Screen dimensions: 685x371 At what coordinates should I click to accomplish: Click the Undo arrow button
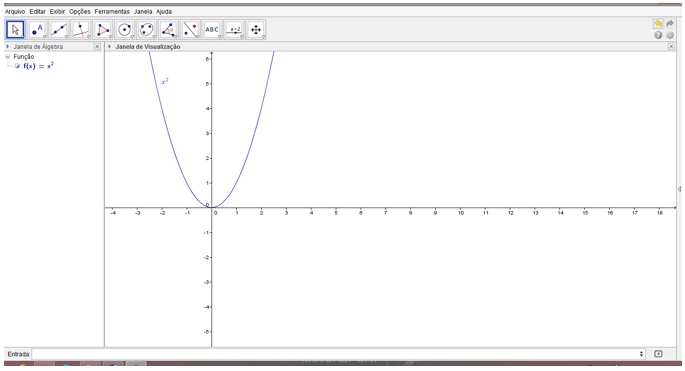[658, 24]
